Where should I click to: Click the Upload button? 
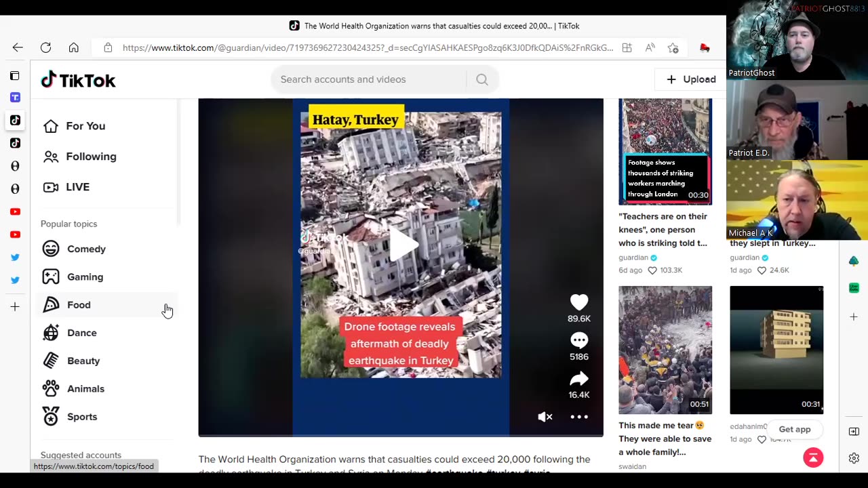point(691,79)
